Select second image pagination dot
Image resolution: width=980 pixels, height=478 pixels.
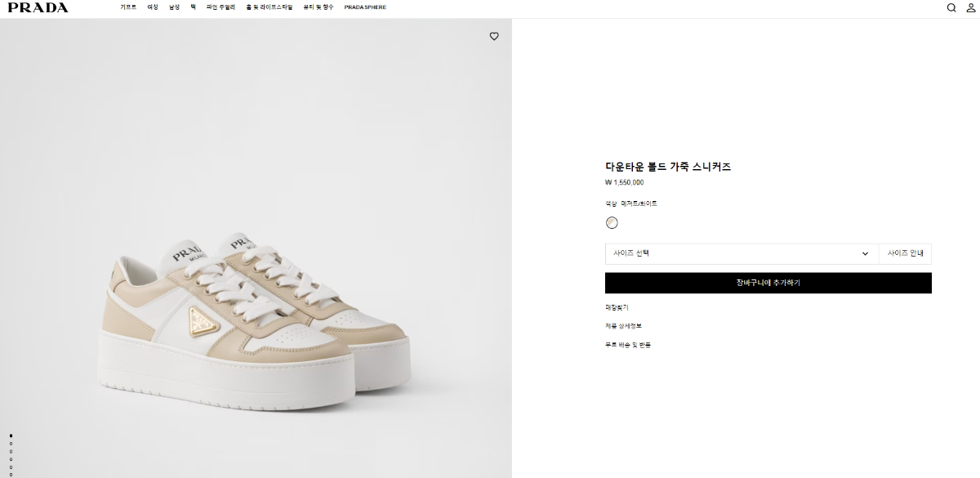point(11,444)
